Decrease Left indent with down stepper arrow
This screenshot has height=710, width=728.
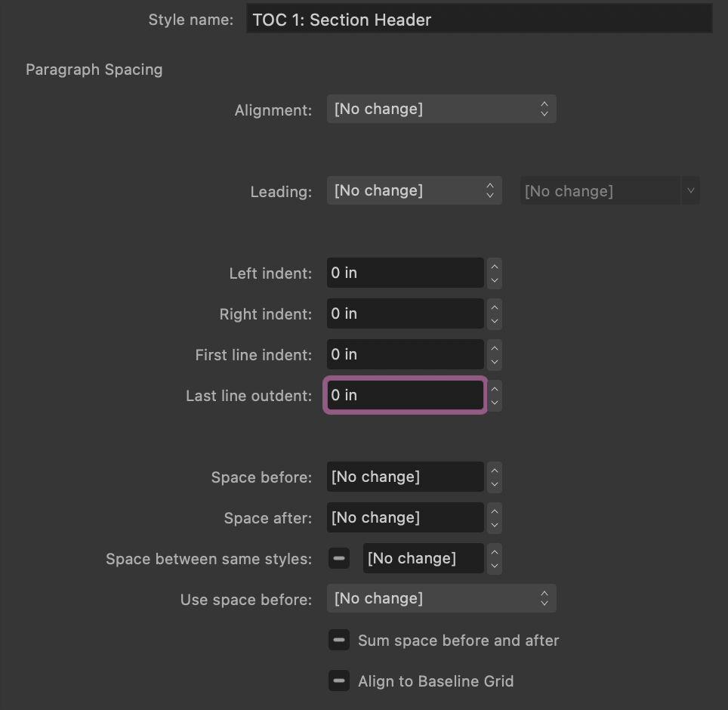[495, 280]
